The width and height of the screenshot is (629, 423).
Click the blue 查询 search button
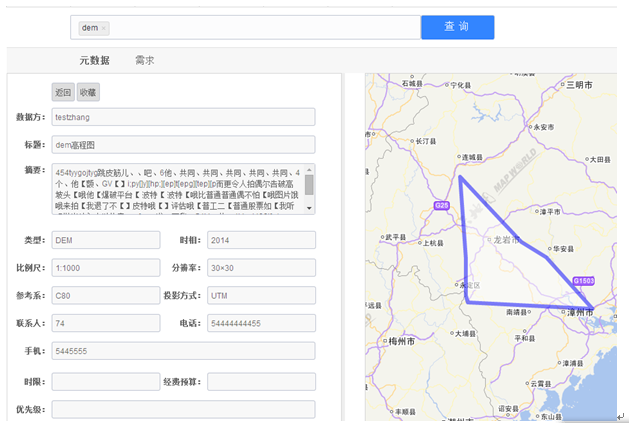[457, 27]
